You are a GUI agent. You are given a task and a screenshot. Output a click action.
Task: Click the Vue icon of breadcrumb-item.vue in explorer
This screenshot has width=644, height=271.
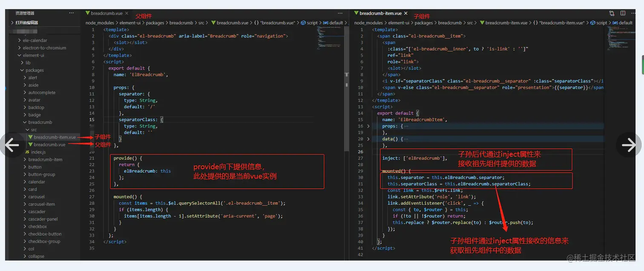click(30, 137)
